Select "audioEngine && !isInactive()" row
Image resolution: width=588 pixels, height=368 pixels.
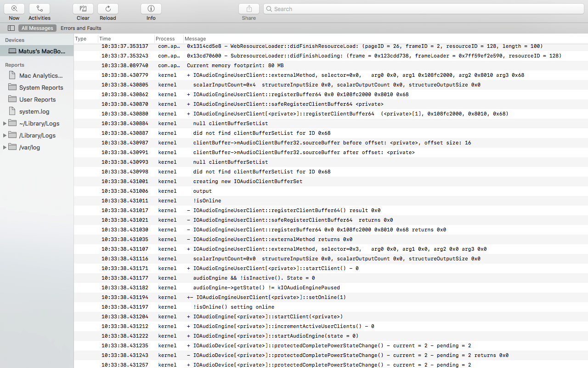click(x=331, y=278)
